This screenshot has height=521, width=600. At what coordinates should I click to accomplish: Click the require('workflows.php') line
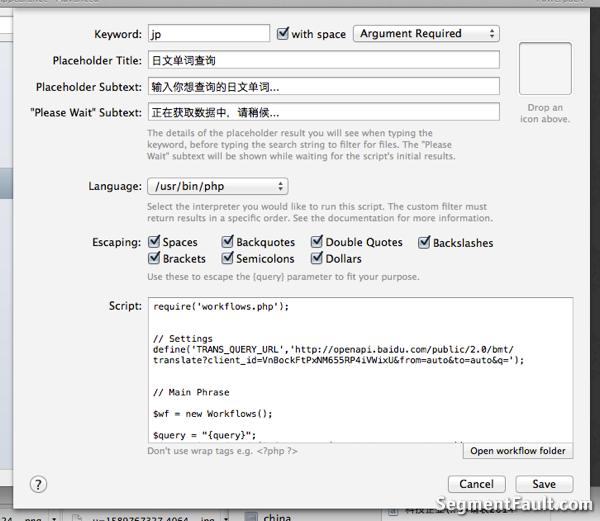click(221, 306)
